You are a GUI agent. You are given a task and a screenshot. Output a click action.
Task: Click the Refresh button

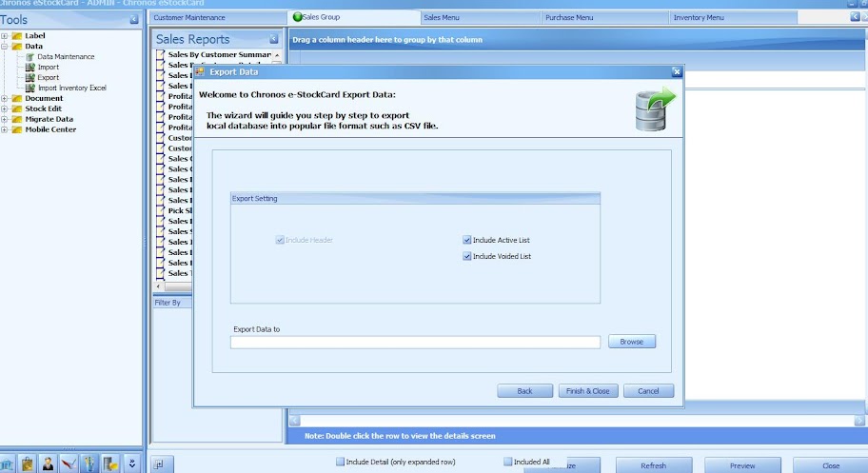tap(654, 465)
